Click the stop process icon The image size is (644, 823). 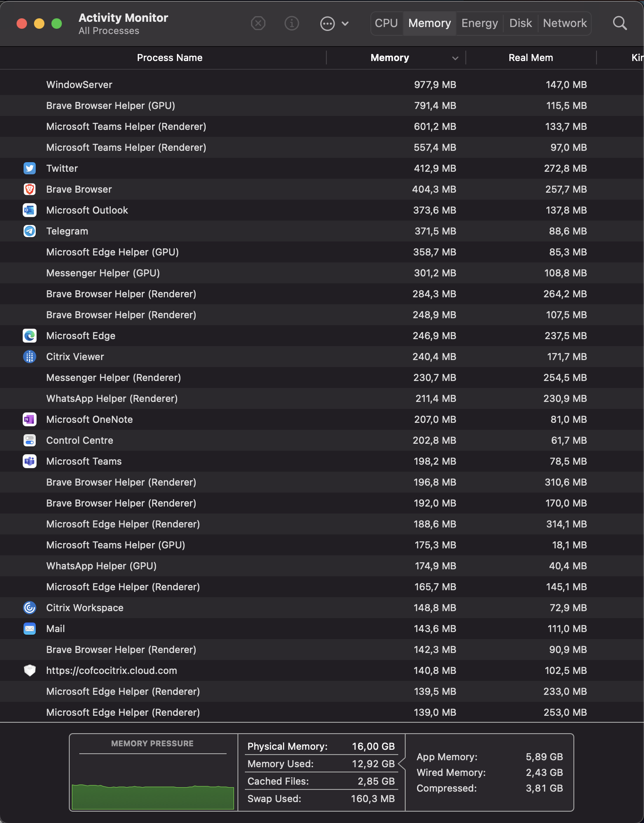point(258,23)
